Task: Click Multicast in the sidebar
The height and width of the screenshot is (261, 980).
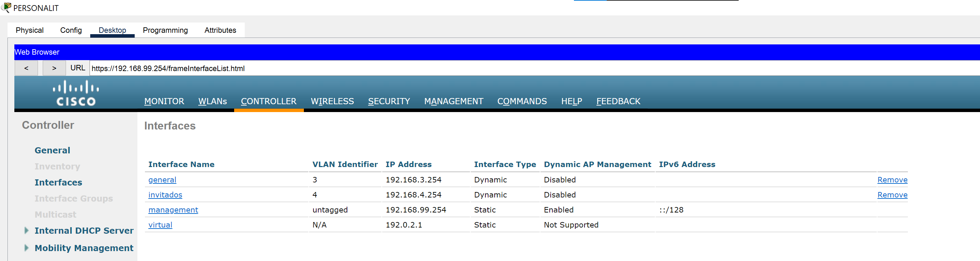Action: [x=55, y=215]
